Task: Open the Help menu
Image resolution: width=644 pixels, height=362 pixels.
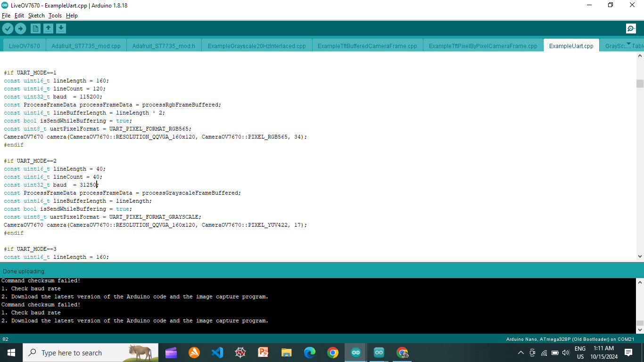Action: click(72, 16)
